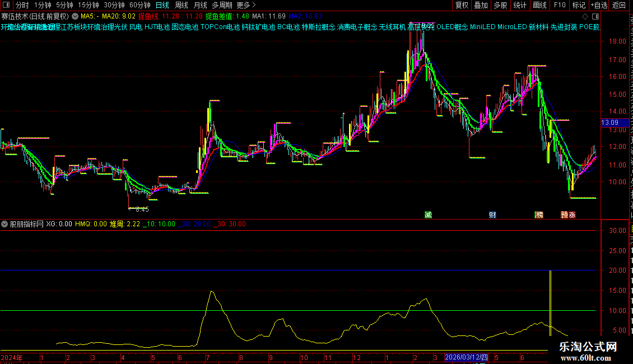Open F10 company info
Viewport: 633px width, 364px height.
pos(560,5)
